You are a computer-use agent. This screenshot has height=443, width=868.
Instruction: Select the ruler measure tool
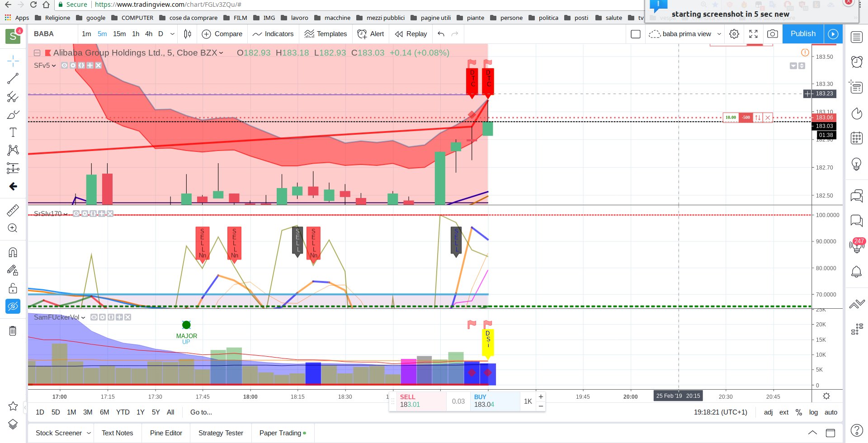(x=13, y=210)
